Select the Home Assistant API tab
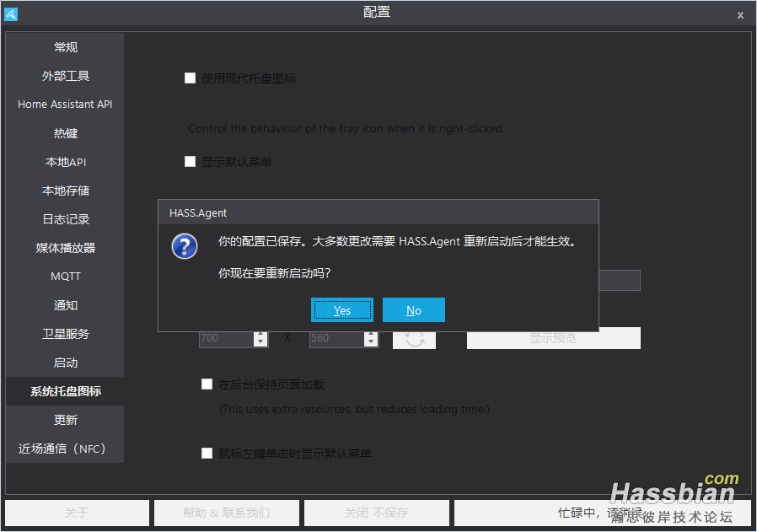The image size is (757, 532). pyautogui.click(x=65, y=105)
